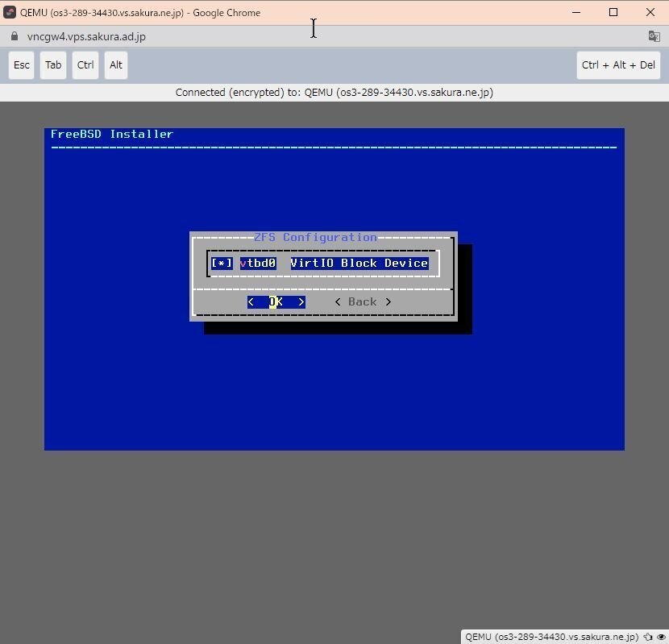The height and width of the screenshot is (644, 669).
Task: Minimize the Chrome window
Action: [576, 12]
